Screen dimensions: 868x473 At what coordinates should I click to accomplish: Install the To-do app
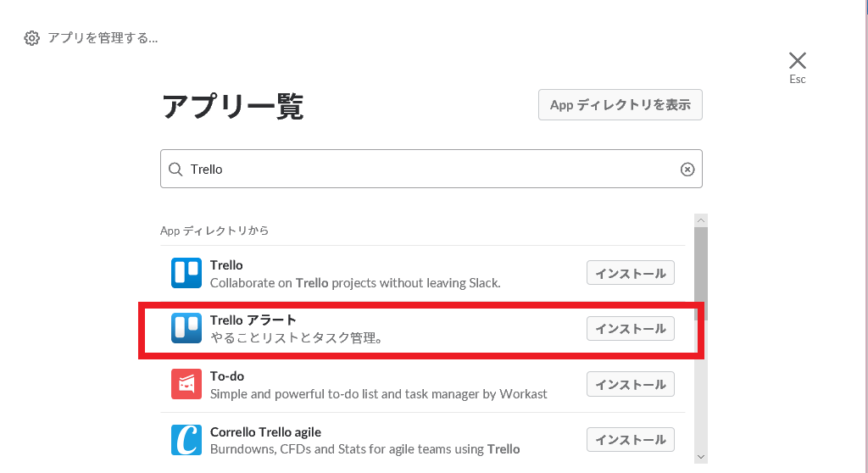[631, 384]
